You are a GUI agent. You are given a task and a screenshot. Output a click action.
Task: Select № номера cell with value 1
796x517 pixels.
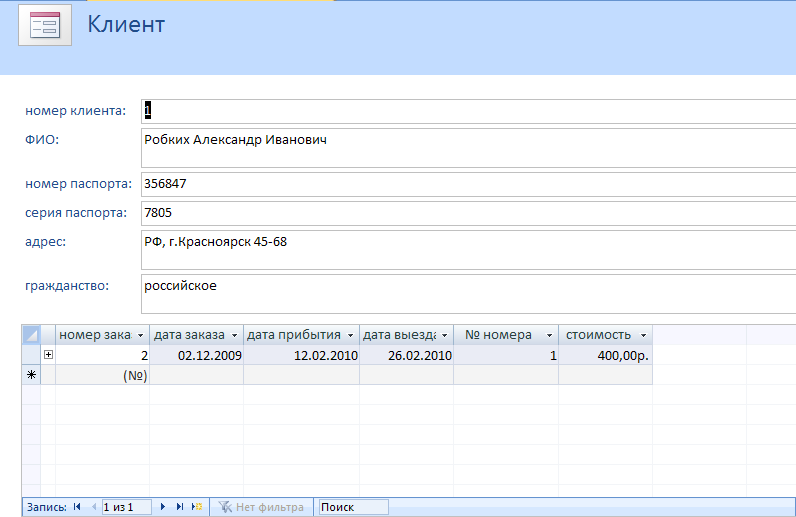tap(506, 355)
